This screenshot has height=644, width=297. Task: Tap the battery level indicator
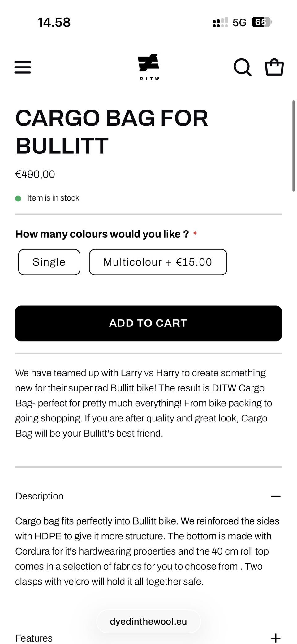tap(261, 22)
